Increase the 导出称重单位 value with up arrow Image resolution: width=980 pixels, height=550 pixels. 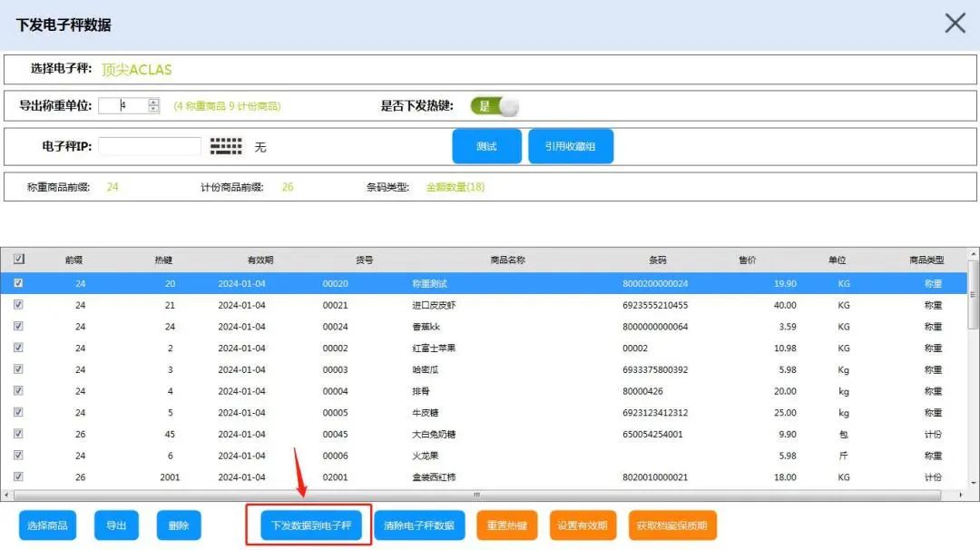153,102
